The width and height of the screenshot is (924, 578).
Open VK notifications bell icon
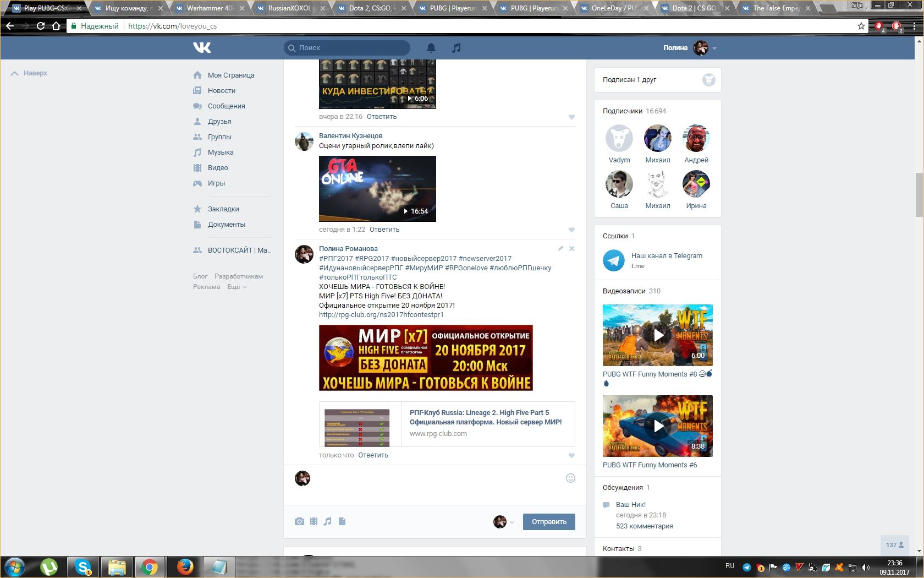pyautogui.click(x=431, y=48)
